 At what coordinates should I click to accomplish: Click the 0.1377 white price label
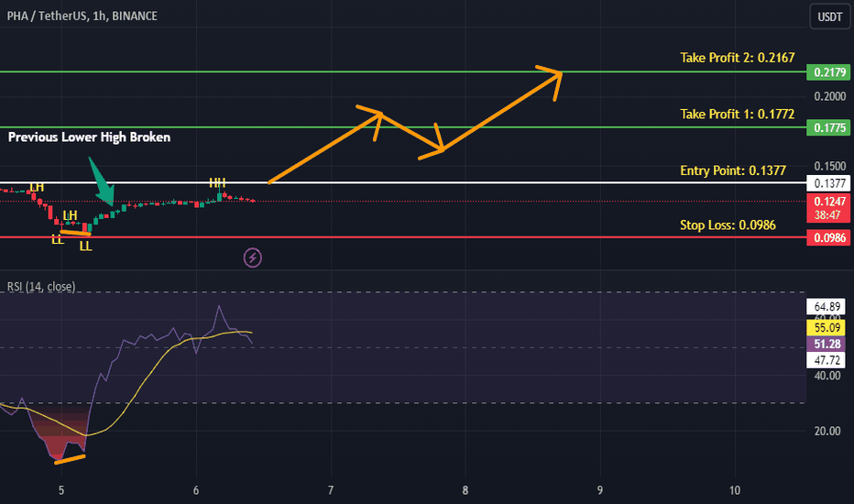coord(828,183)
